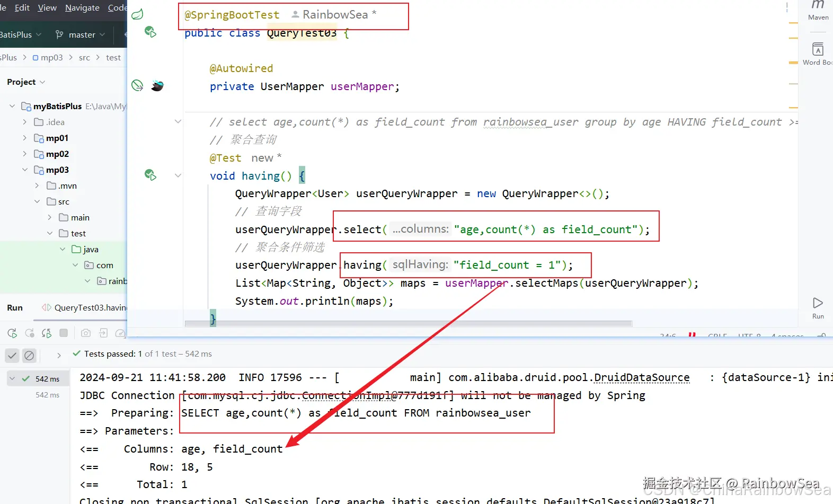Expand the mp02 module
The height and width of the screenshot is (504, 833).
click(x=24, y=154)
